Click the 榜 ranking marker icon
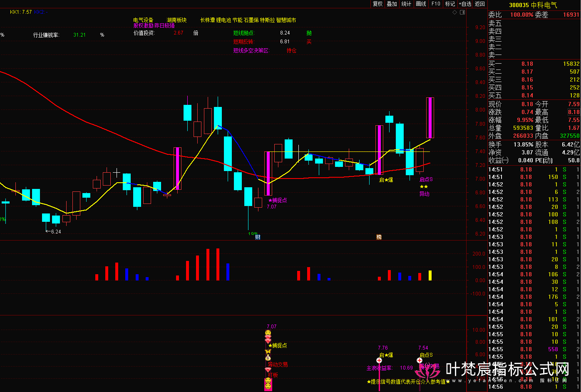 coord(379,237)
